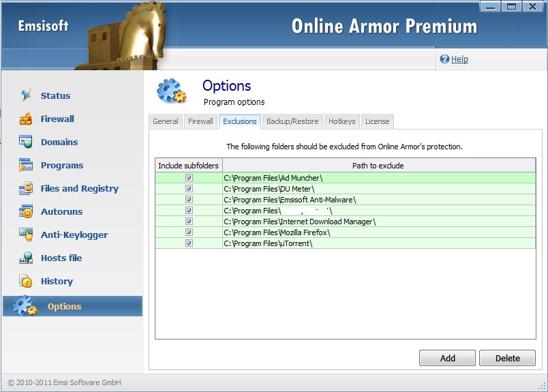
Task: Click the Help question mark icon
Action: point(444,59)
